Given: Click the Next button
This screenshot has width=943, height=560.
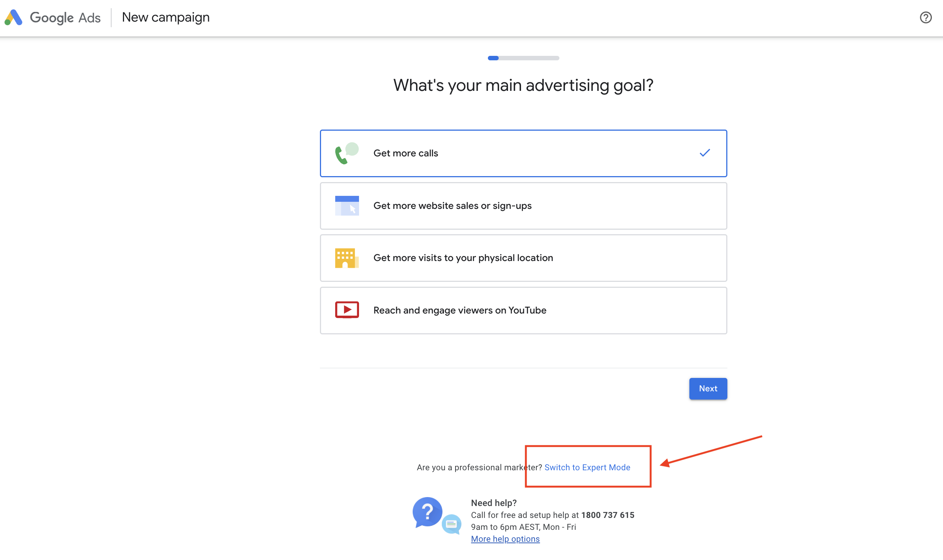Looking at the screenshot, I should (708, 388).
